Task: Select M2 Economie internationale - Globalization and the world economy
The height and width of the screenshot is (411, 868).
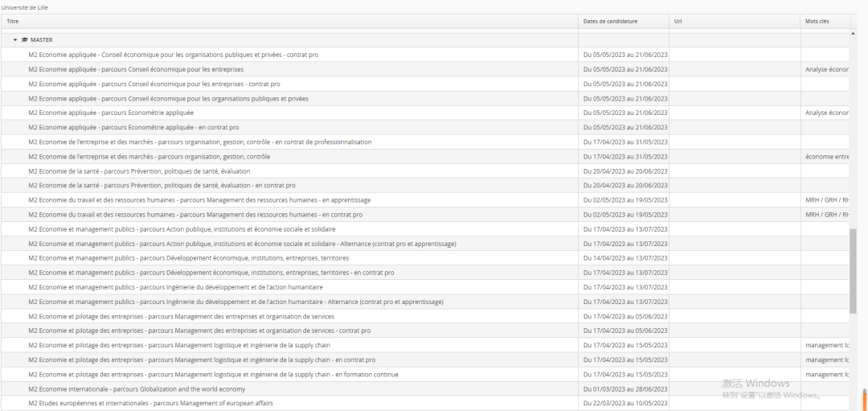Action: [137, 388]
